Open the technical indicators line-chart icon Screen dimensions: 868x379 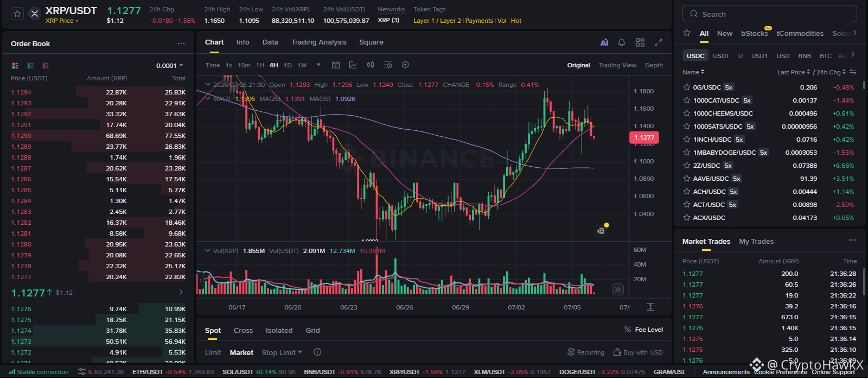353,65
